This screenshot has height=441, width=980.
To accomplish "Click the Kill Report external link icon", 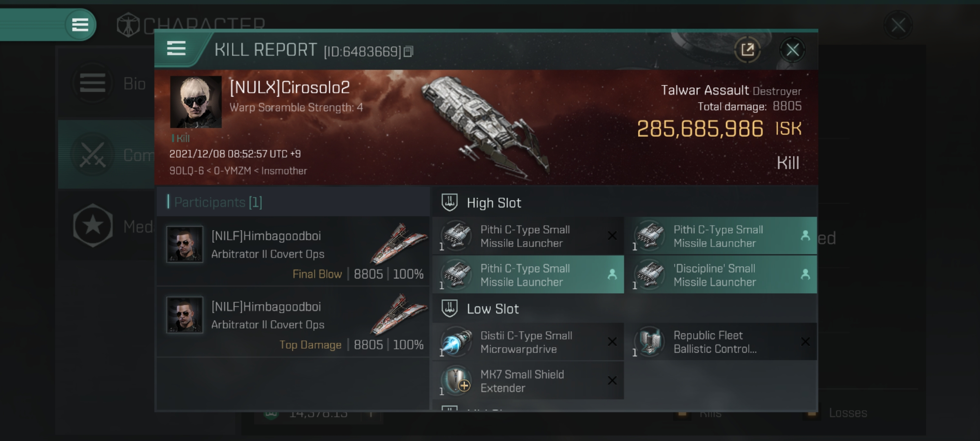I will [x=748, y=50].
